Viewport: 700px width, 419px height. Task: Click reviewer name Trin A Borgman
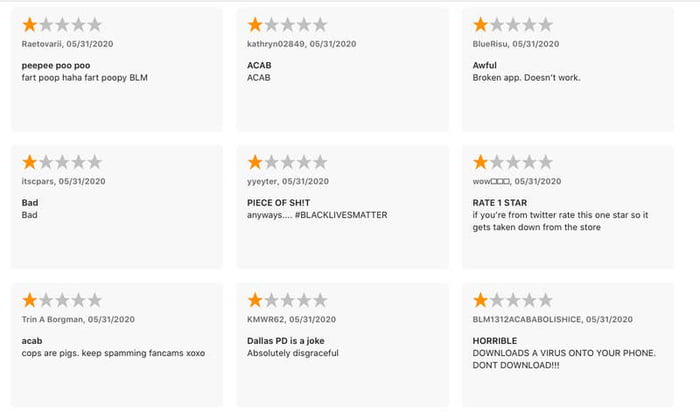(53, 319)
